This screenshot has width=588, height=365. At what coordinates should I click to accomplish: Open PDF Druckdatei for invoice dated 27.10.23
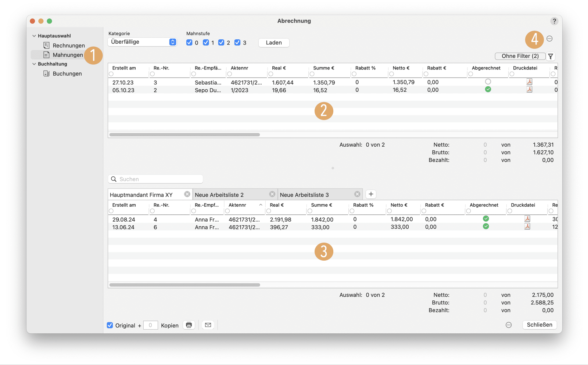pyautogui.click(x=529, y=82)
